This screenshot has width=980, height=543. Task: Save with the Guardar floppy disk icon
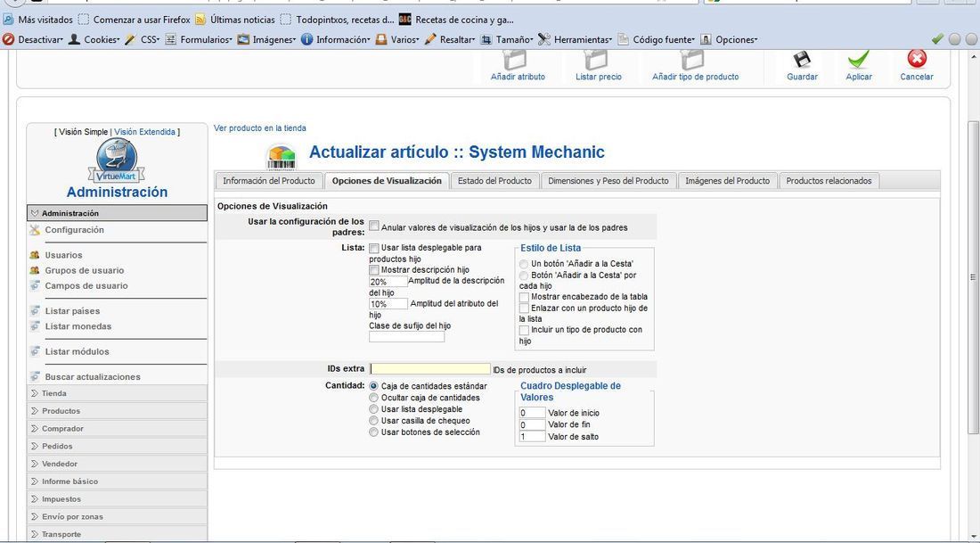point(802,60)
